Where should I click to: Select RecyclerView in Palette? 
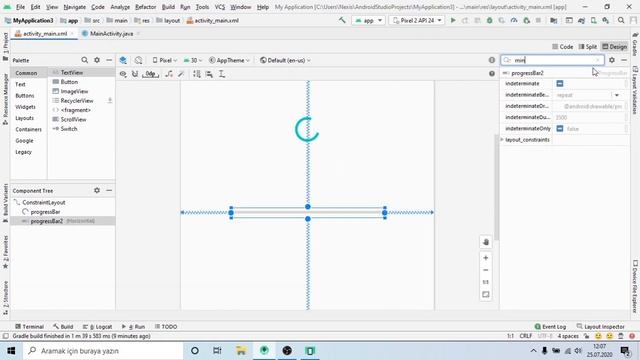point(77,100)
